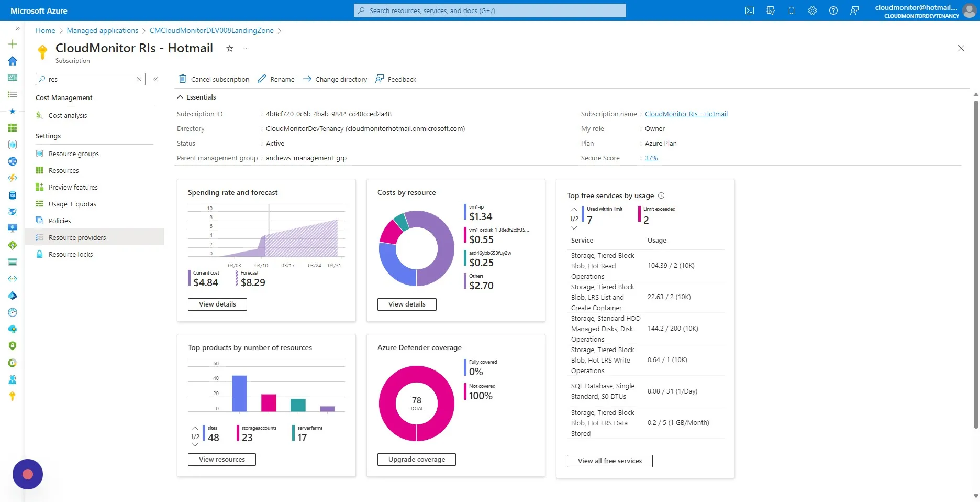Click the subscription menu search field
Image resolution: width=980 pixels, height=502 pixels.
tap(91, 79)
